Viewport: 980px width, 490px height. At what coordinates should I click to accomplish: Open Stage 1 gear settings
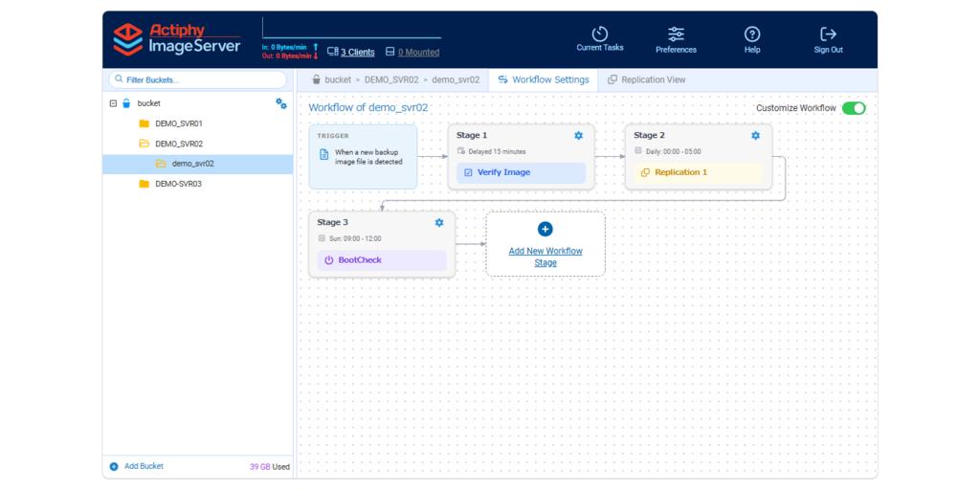[578, 136]
